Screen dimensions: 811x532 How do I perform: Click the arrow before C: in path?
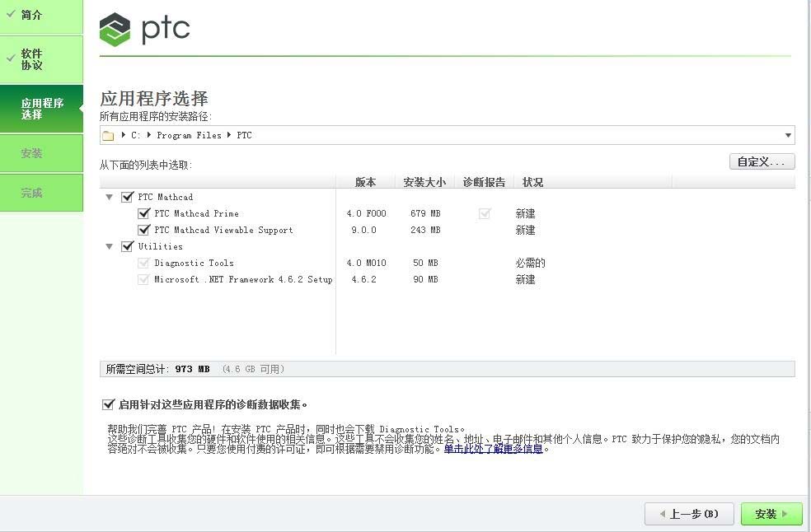pos(123,135)
